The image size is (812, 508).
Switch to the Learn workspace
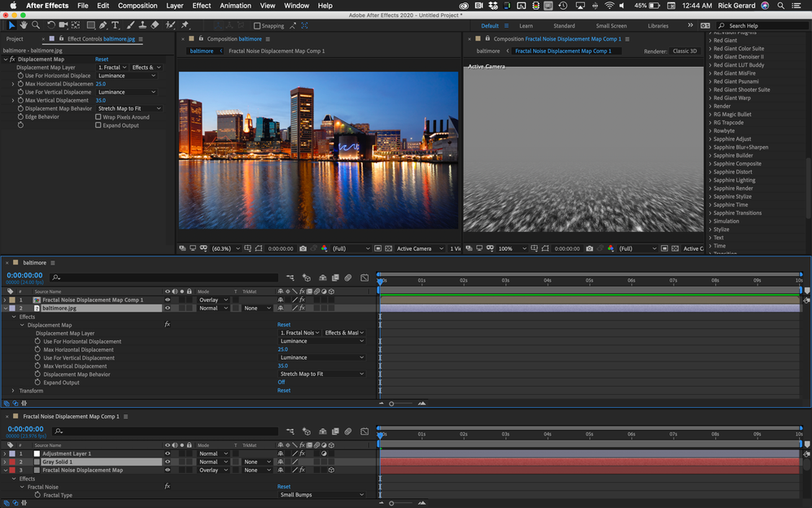click(x=526, y=26)
